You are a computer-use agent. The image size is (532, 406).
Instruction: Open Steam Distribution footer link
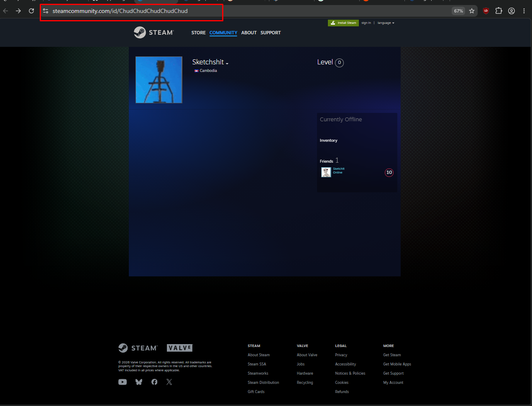coord(263,383)
